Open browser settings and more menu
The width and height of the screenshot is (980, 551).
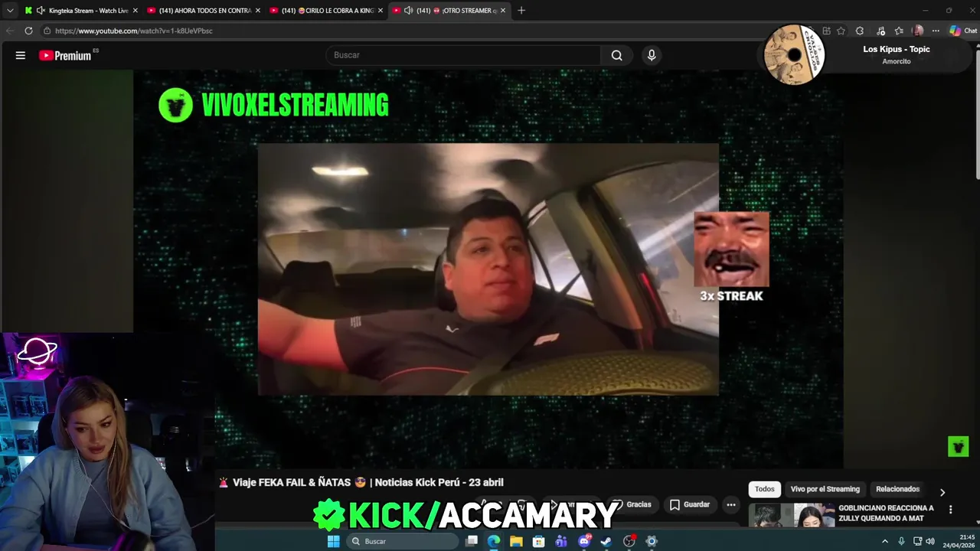(936, 31)
